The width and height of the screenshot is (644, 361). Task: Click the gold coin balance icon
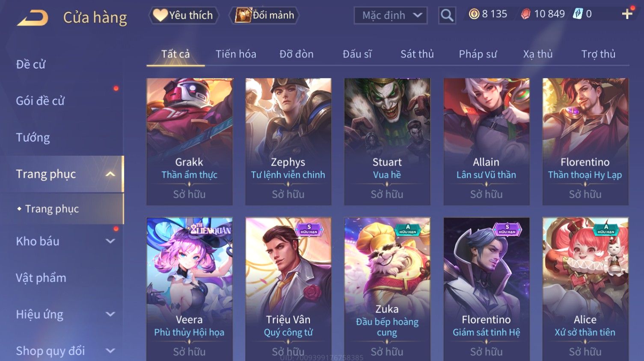(474, 14)
